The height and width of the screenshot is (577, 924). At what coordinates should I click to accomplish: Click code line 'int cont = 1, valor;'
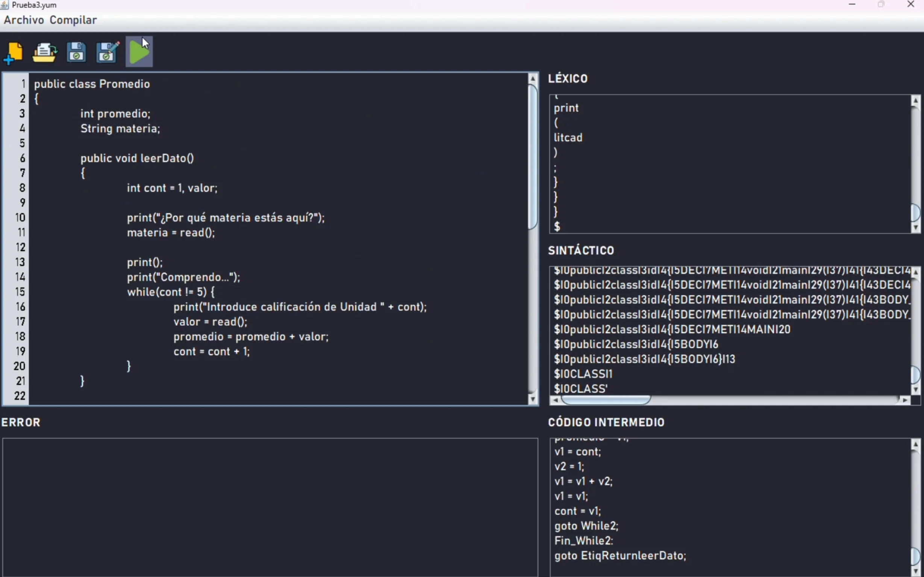pos(172,188)
